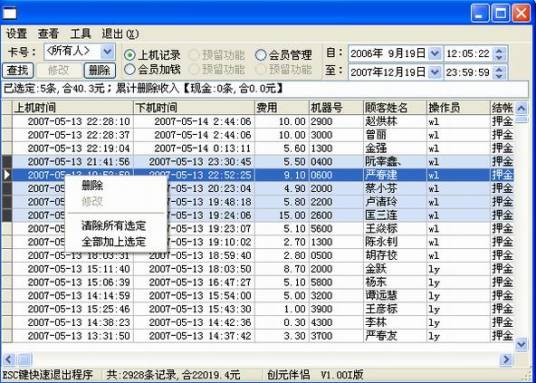
Task: Open the end date 2007年12月19日 picker arrow
Action: pos(435,72)
